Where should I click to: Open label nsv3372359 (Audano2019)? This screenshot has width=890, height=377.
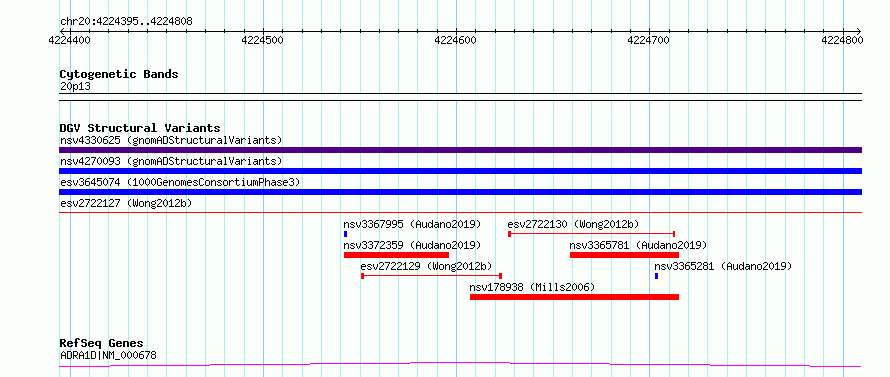click(412, 245)
